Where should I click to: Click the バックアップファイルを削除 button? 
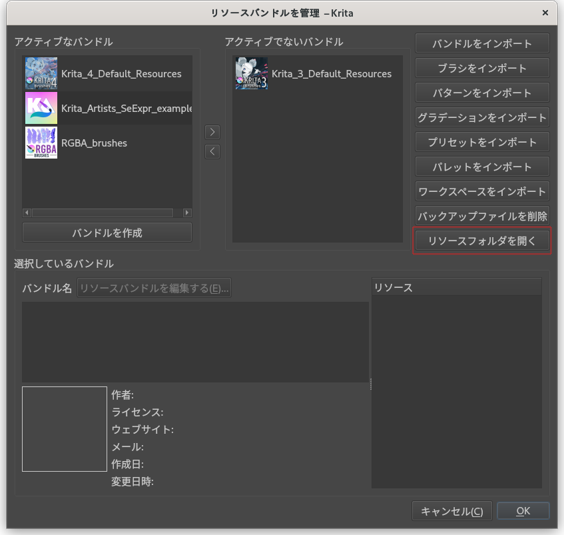point(482,216)
